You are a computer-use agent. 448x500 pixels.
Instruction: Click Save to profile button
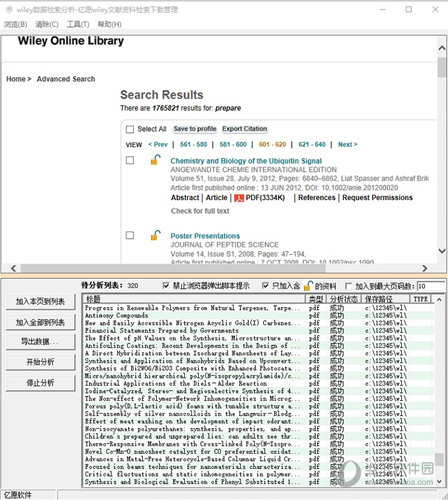point(195,129)
